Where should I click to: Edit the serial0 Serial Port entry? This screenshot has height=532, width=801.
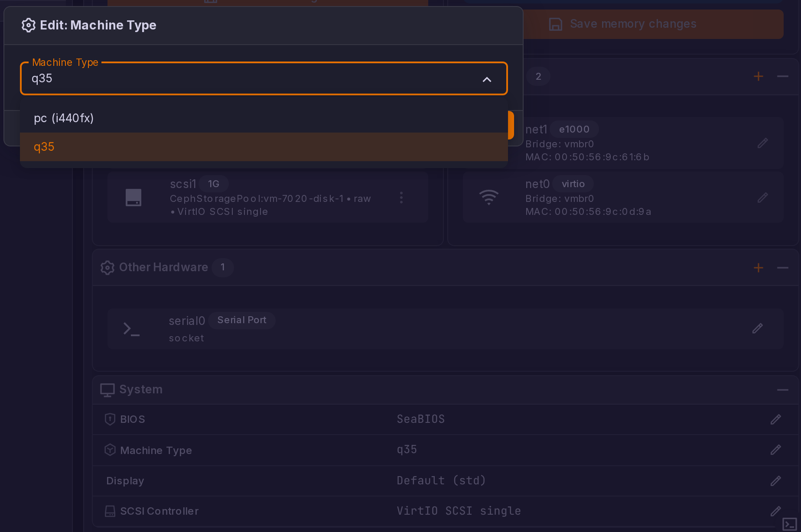coord(757,328)
